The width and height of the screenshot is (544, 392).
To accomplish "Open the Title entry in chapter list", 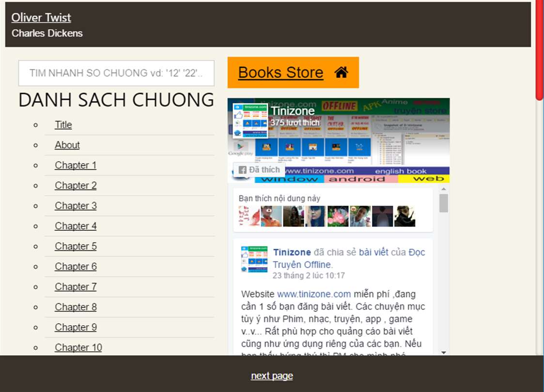I will point(63,125).
